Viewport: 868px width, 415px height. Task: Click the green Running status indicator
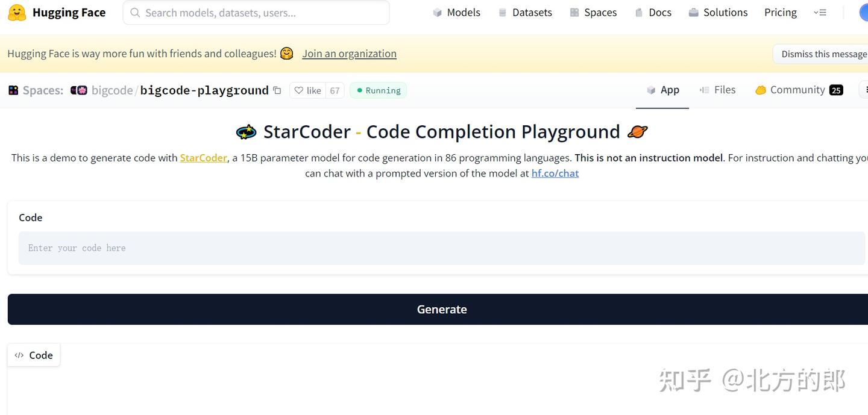pyautogui.click(x=378, y=90)
